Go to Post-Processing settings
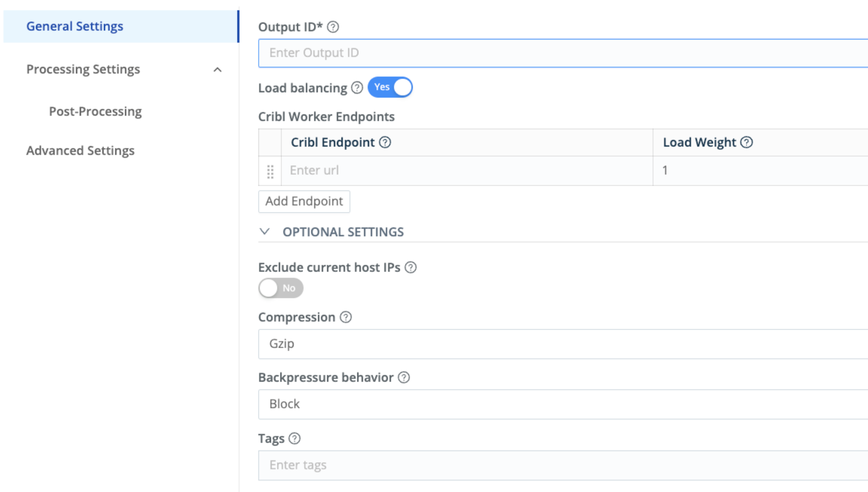This screenshot has width=868, height=492. [x=95, y=112]
